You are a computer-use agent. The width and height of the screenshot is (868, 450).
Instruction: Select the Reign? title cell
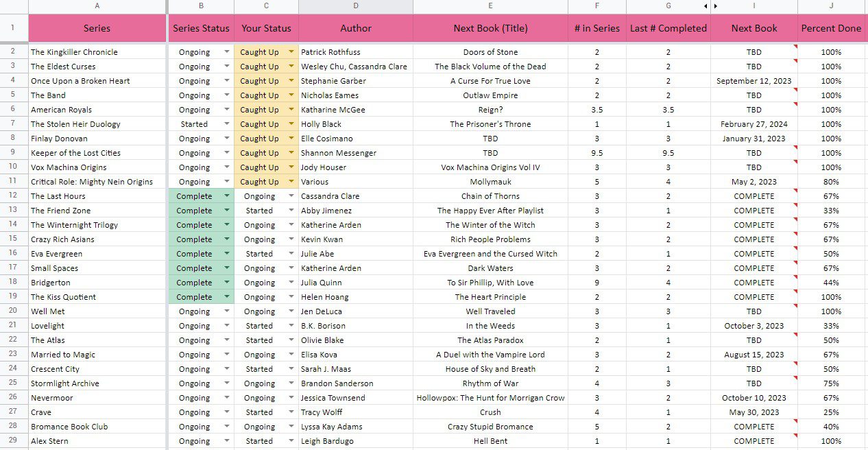[x=490, y=110]
